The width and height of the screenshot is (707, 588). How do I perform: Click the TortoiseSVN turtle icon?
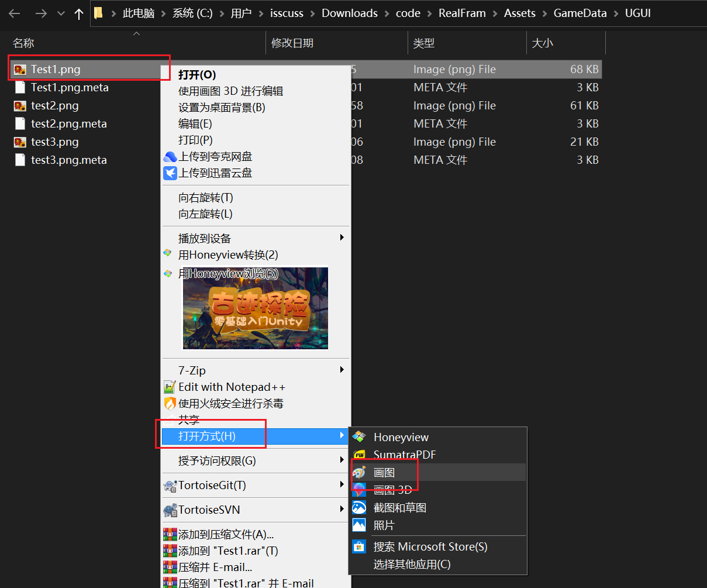point(170,510)
